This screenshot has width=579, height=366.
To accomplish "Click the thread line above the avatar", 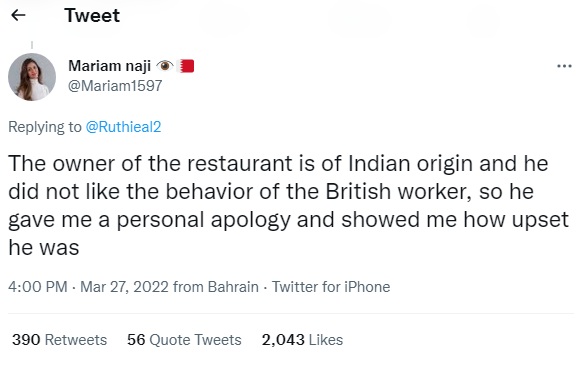I will [x=32, y=45].
